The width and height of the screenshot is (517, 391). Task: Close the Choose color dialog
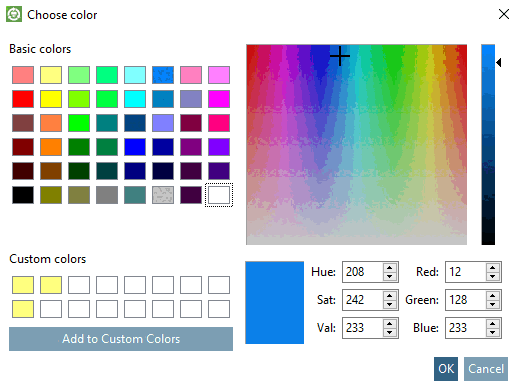click(504, 14)
